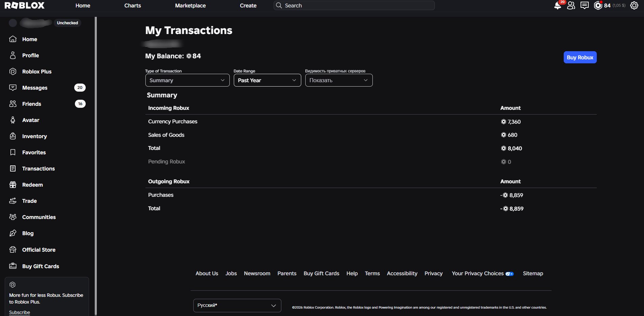The width and height of the screenshot is (644, 316).
Task: Open the chat messages icon in top bar
Action: point(585,6)
